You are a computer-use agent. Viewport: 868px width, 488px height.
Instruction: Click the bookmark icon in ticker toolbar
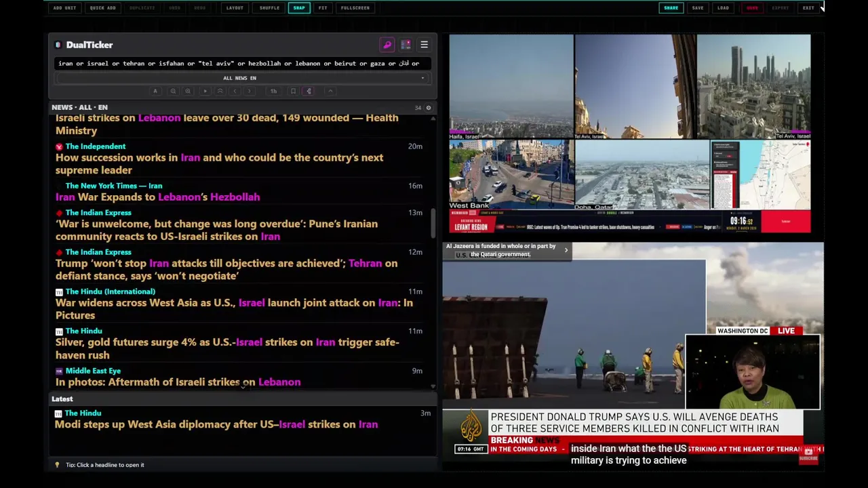(x=293, y=91)
